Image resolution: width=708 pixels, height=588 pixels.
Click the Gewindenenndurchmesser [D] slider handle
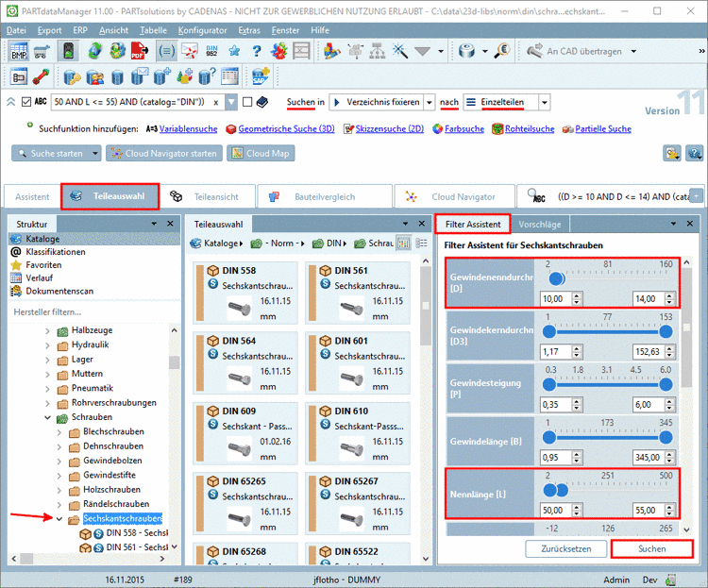point(556,278)
